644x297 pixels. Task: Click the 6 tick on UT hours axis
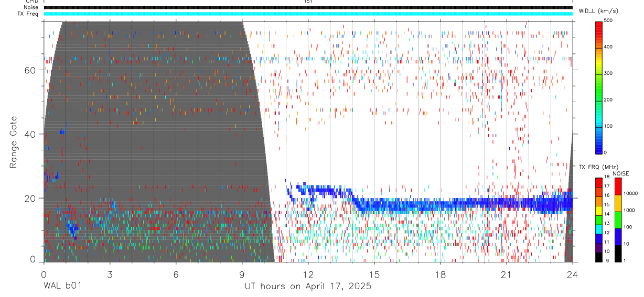(176, 274)
